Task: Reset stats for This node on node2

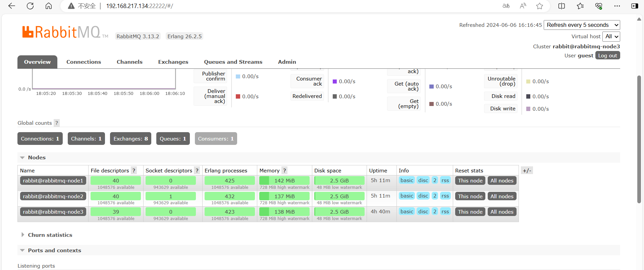Action: pos(470,196)
